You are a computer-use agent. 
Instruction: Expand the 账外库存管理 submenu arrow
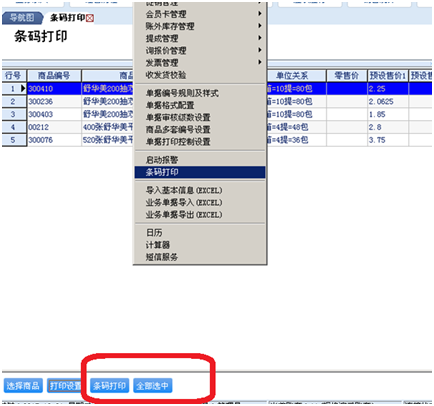tap(259, 26)
